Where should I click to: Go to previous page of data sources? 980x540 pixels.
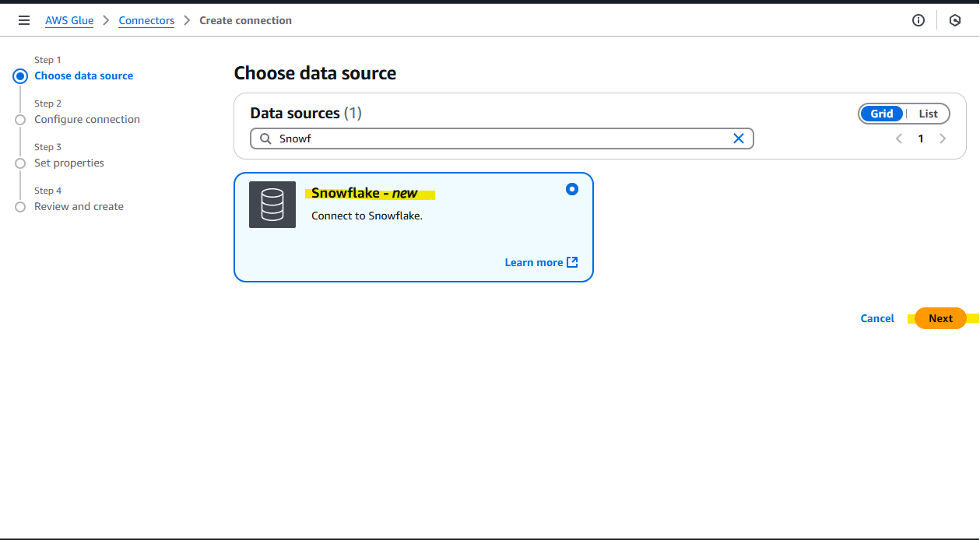pyautogui.click(x=899, y=139)
